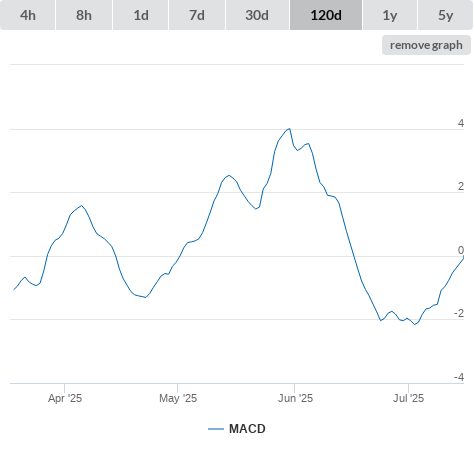Switch to the 8h time range
474x455 pixels.
tap(84, 15)
